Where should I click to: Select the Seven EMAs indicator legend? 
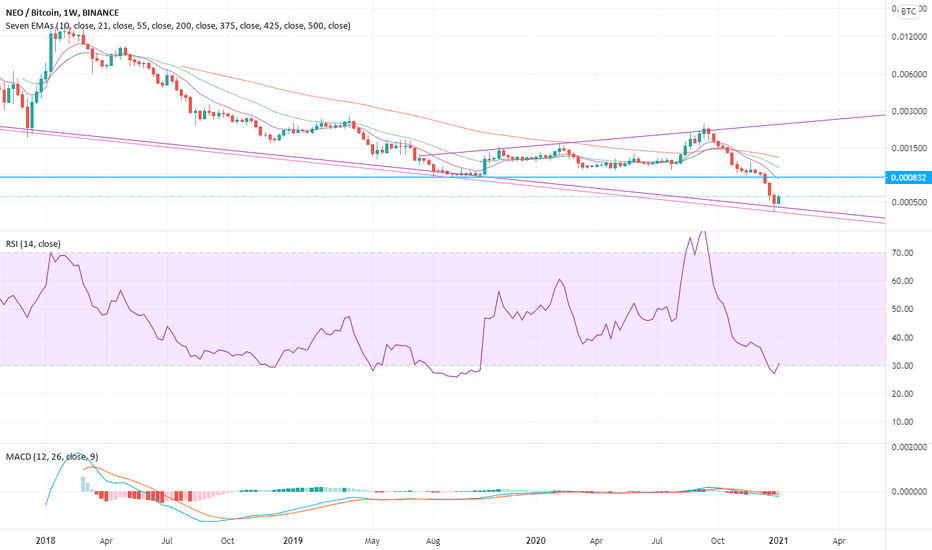click(x=178, y=26)
